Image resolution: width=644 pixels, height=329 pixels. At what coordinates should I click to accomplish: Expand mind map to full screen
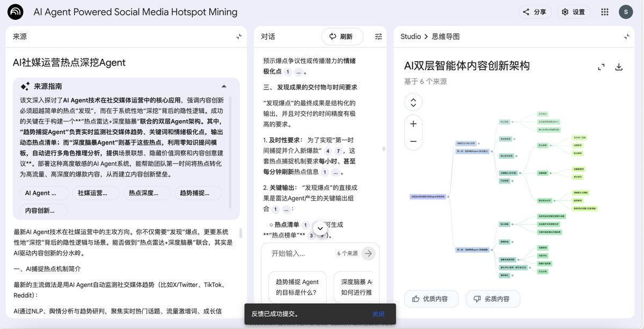pos(602,67)
